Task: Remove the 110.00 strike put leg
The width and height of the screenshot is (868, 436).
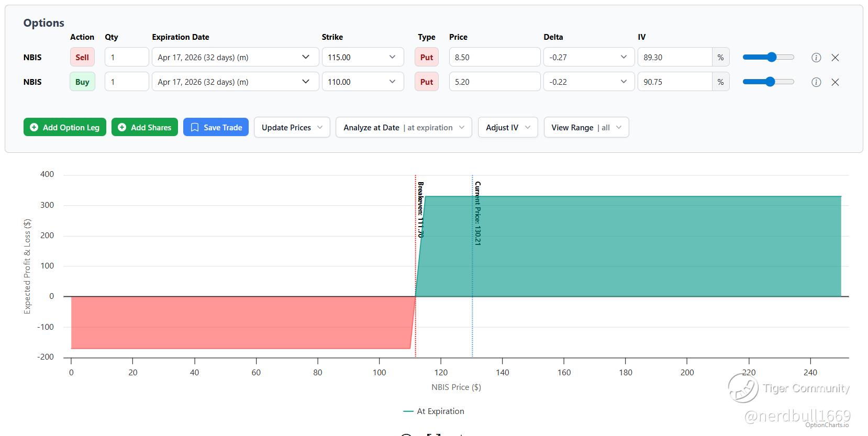Action: 835,82
